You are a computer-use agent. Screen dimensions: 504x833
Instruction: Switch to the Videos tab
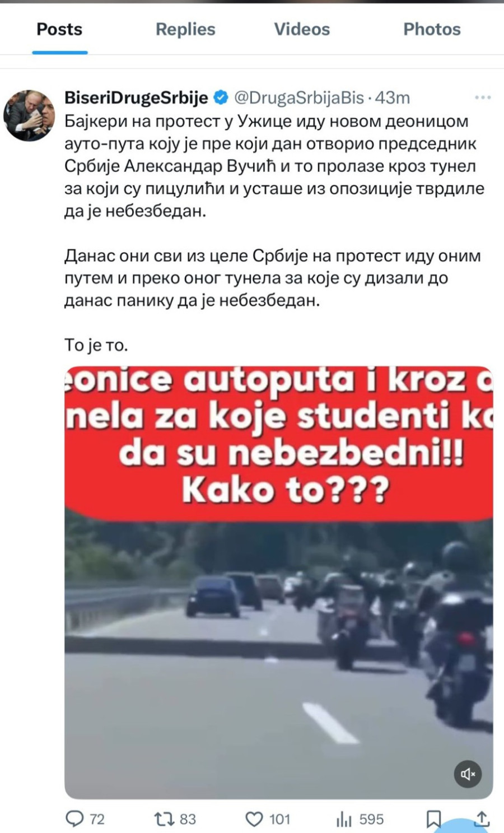pyautogui.click(x=302, y=29)
